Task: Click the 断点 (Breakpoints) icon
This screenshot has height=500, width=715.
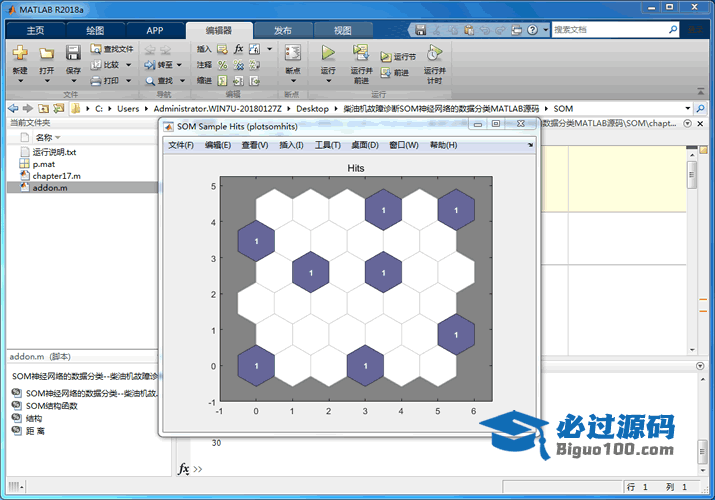Action: coord(292,53)
